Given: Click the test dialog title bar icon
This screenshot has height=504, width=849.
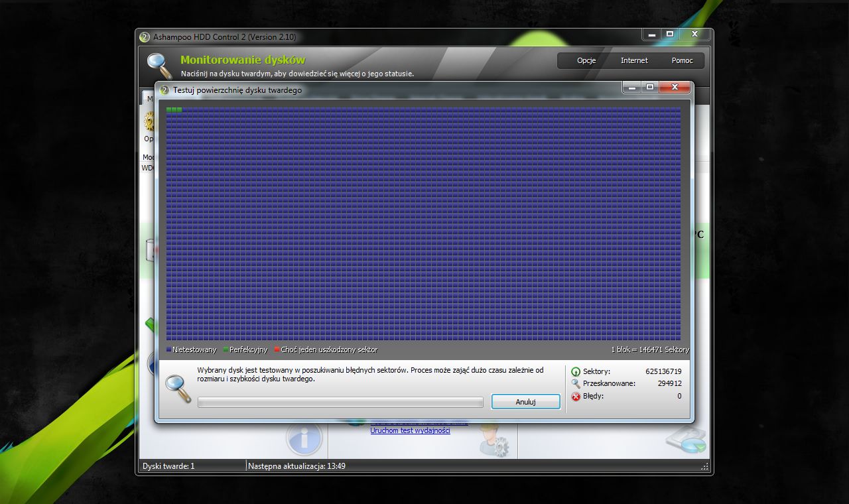Looking at the screenshot, I should [164, 90].
